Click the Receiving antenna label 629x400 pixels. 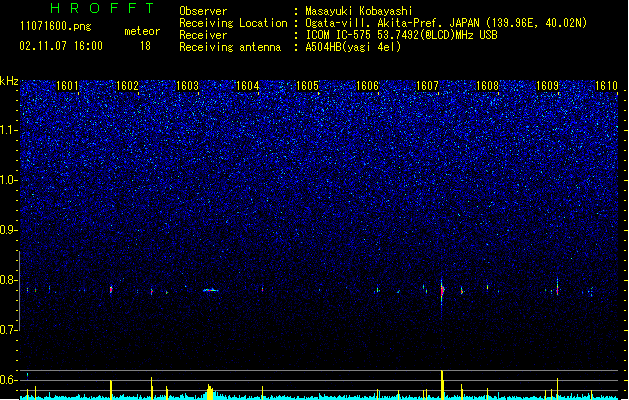coord(230,47)
